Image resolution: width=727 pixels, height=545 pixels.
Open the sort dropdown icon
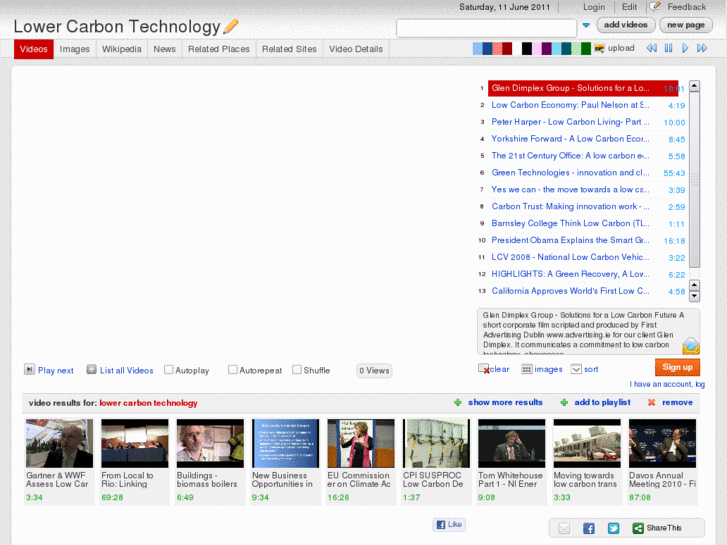click(x=576, y=369)
